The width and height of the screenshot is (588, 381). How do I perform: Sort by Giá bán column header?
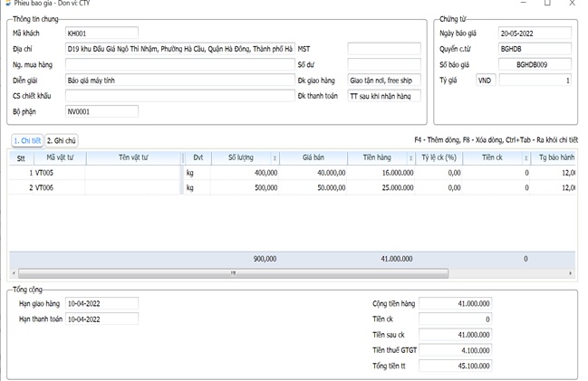(x=314, y=157)
